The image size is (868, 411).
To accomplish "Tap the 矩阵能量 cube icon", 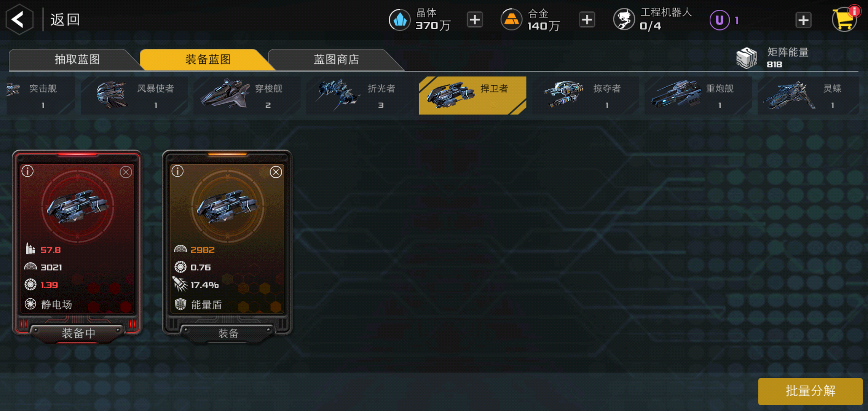I will [747, 58].
